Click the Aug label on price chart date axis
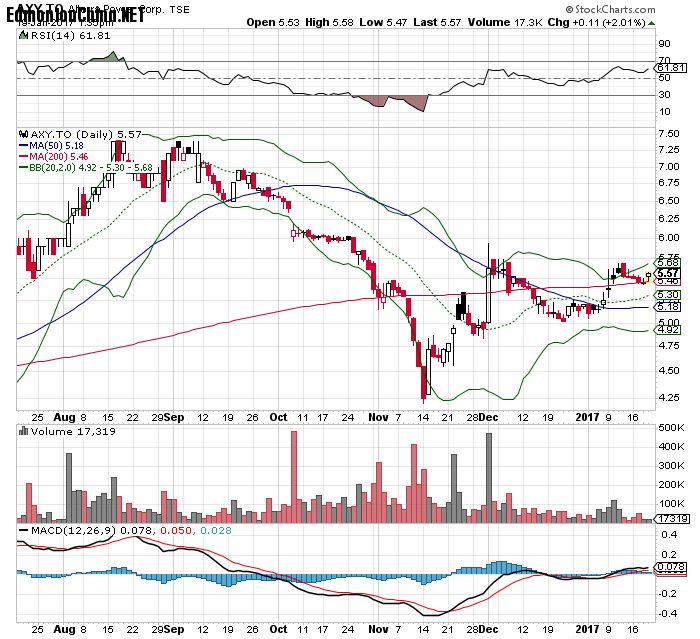The width and height of the screenshot is (700, 639). (x=64, y=418)
